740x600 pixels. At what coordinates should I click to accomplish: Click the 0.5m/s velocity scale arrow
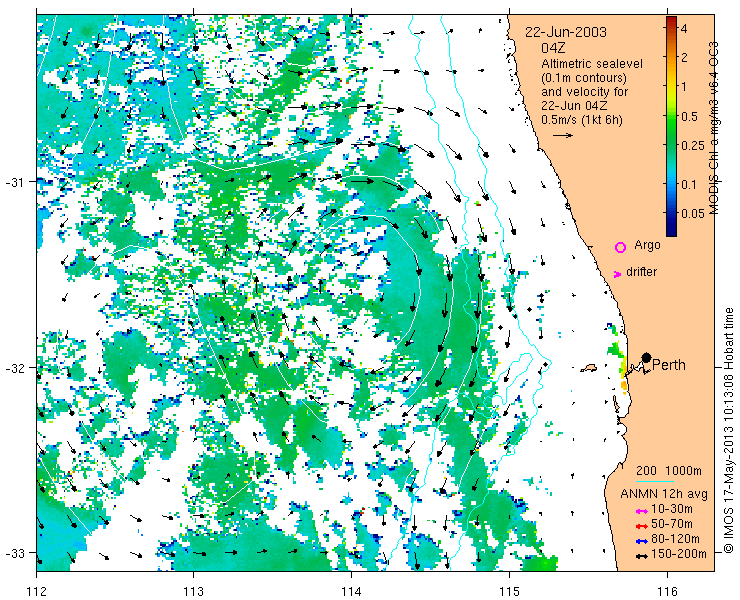point(563,135)
